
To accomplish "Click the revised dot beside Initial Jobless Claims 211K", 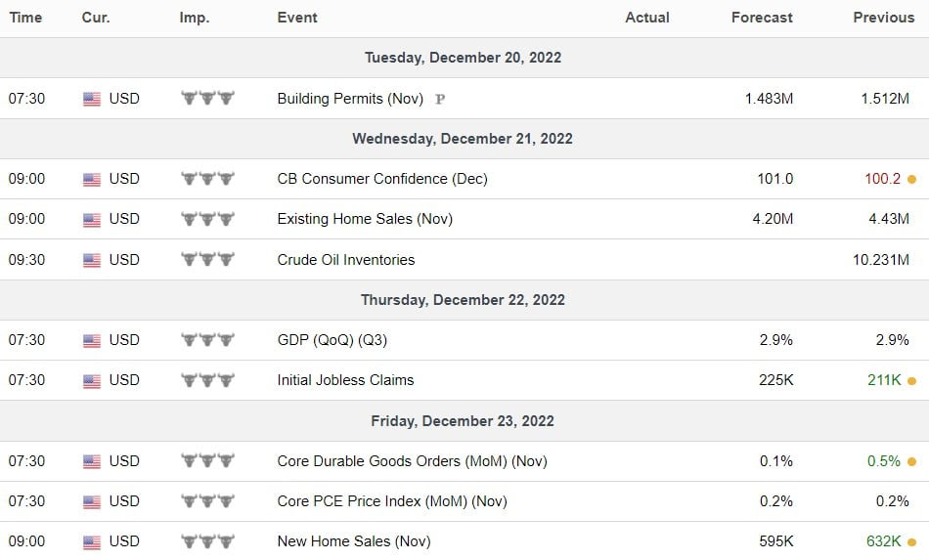I will [911, 381].
